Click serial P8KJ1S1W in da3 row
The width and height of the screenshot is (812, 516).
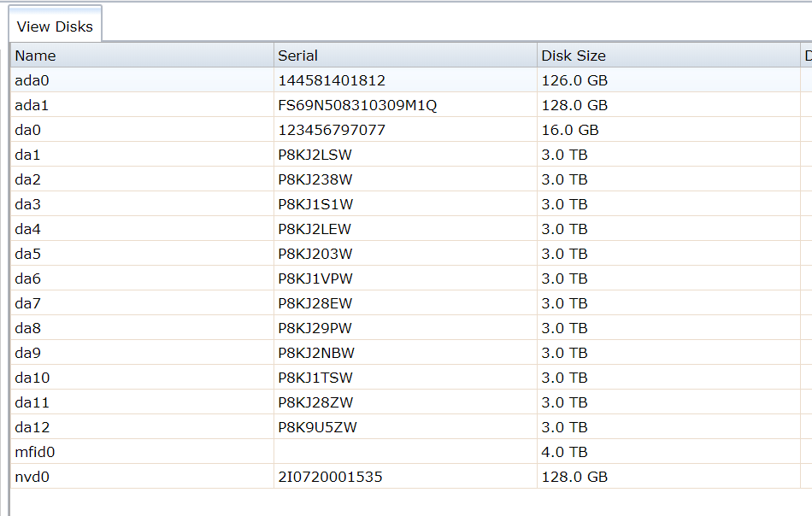(315, 204)
